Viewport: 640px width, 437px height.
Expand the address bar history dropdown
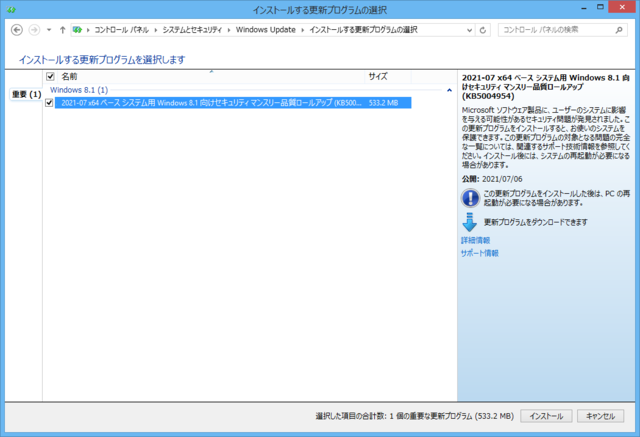469,30
